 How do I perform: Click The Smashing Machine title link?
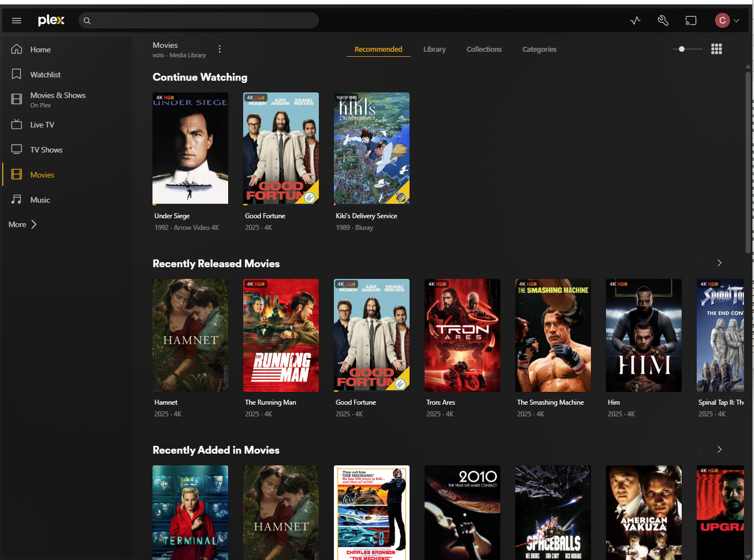click(550, 402)
